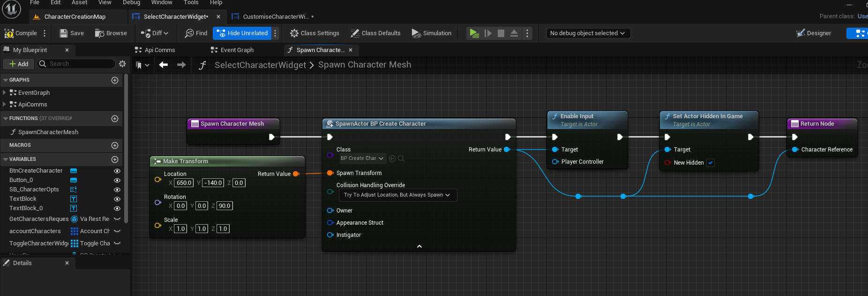Collapse the SpawnActor node advanced pins

click(x=419, y=246)
